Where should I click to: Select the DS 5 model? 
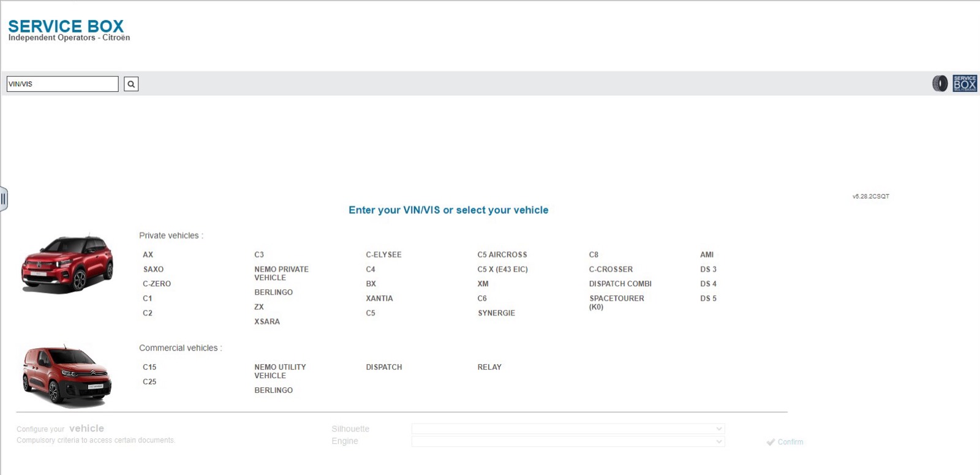point(708,298)
